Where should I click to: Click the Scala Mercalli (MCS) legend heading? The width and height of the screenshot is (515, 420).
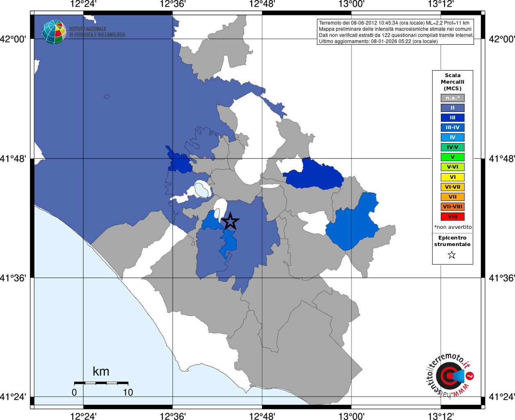pos(453,82)
